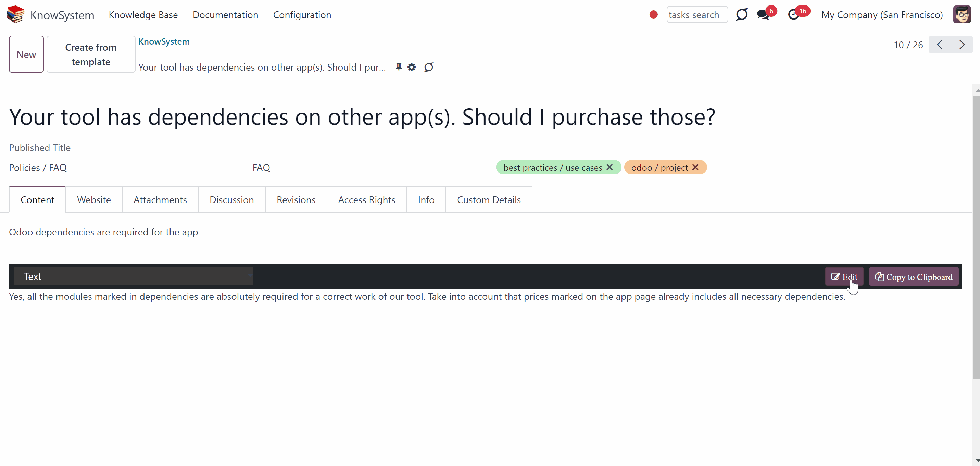Remove the 'odoo / project' tag

pos(695,167)
